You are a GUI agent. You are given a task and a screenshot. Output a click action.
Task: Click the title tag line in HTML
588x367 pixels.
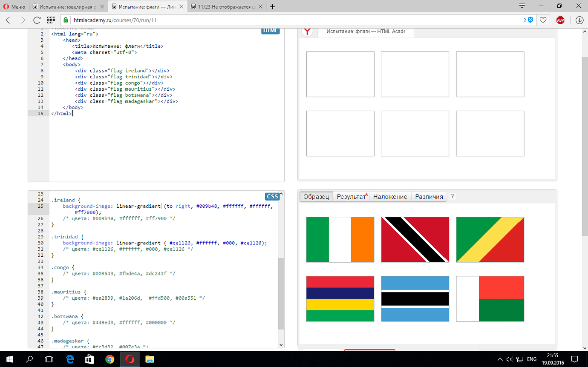[x=118, y=46]
